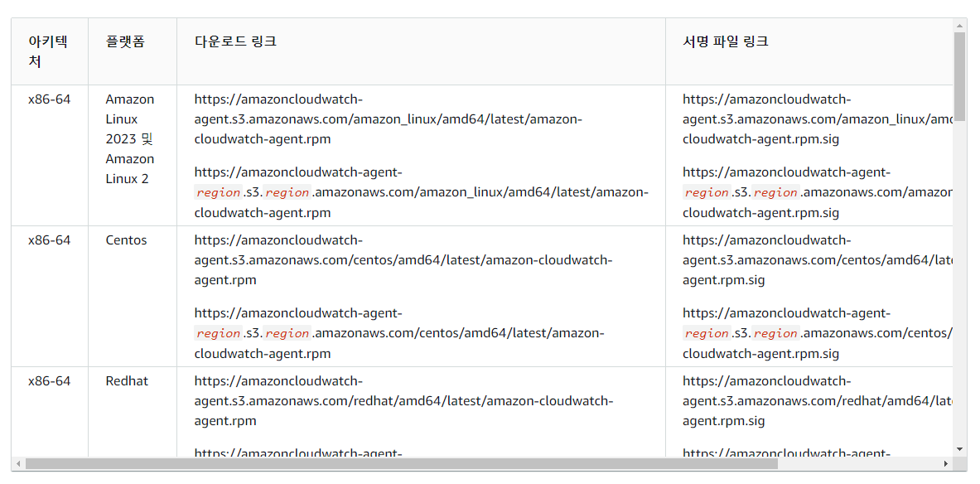Click the regional centos rpm.sig signature URL
Screen dimensions: 980x484
tap(818, 333)
